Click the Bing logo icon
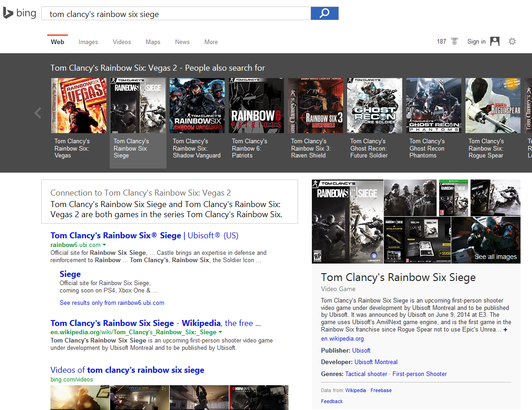532x410 pixels. 8,13
